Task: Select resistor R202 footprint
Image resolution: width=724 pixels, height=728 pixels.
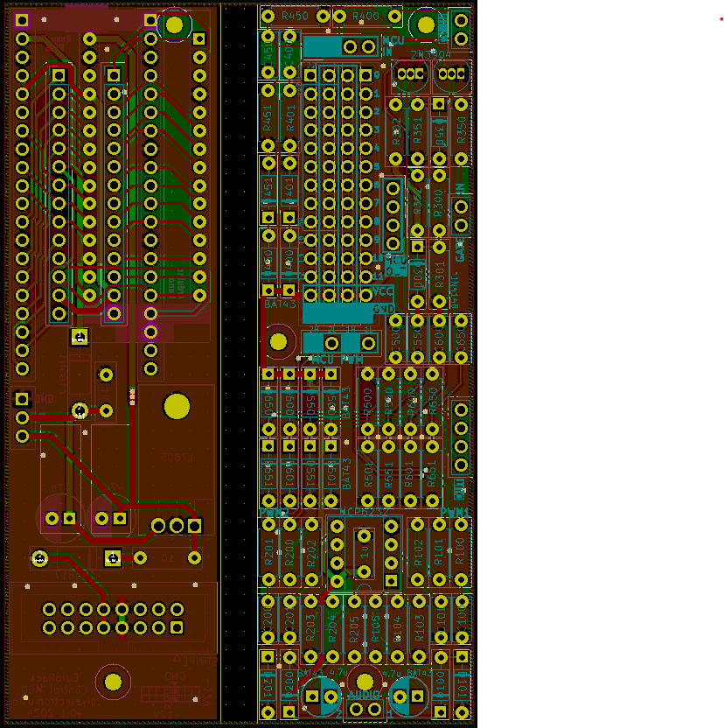Action: coord(311,552)
